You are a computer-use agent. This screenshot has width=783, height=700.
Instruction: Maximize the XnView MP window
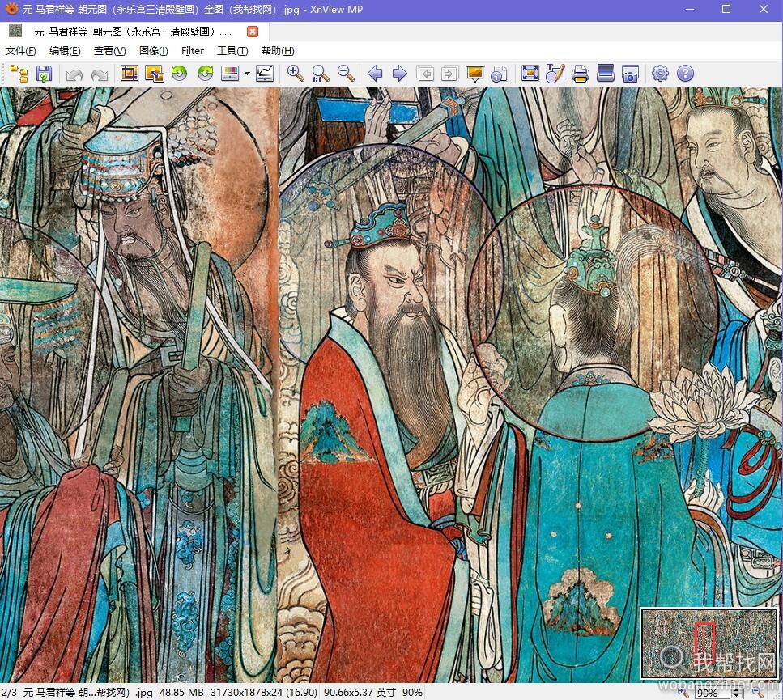[x=726, y=9]
